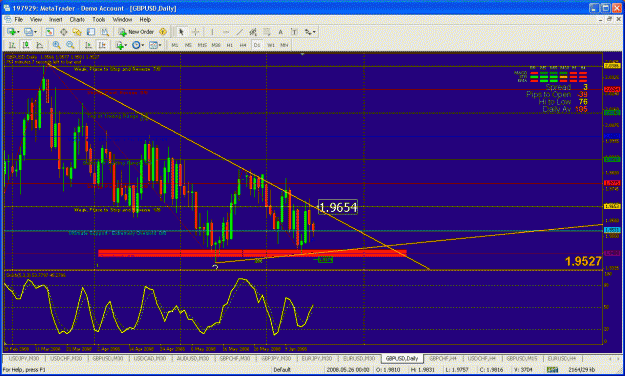The height and width of the screenshot is (376, 625).
Task: Open the Profiles icon
Action: (28, 32)
